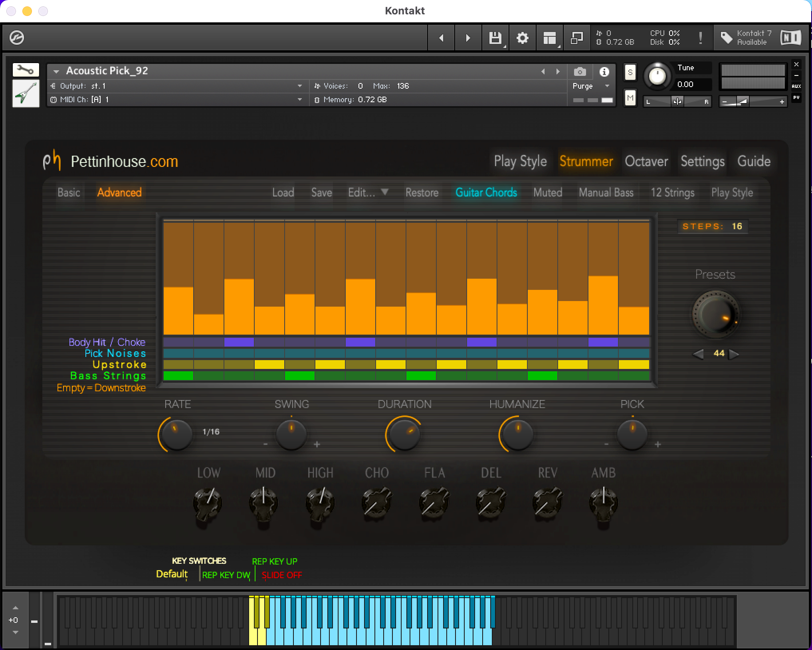
Task: Toggle the Guitar Chords option
Action: (x=486, y=192)
